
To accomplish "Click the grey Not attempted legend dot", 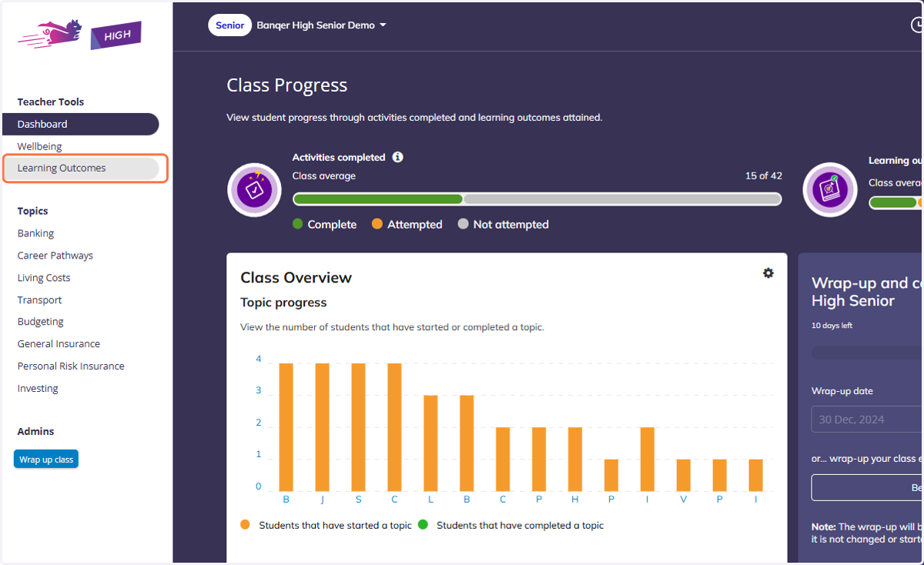I will pos(463,224).
